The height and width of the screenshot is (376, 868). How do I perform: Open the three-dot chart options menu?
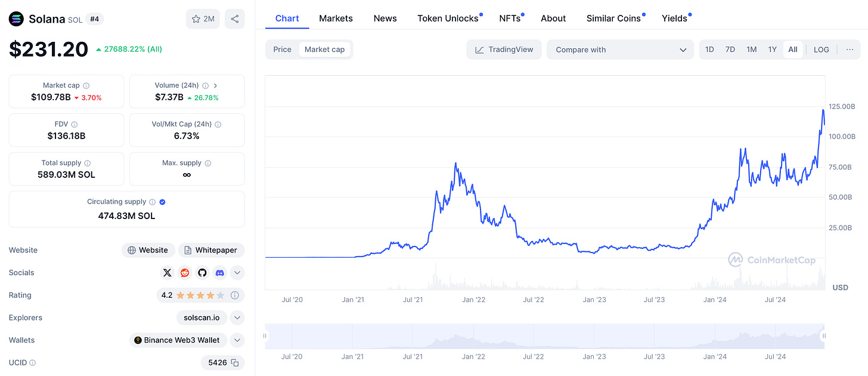[x=850, y=50]
